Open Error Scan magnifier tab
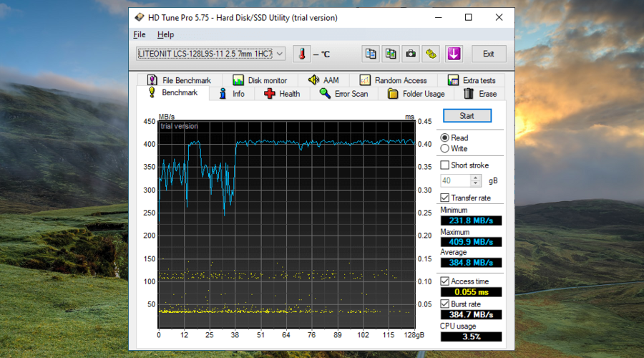The width and height of the screenshot is (644, 358). click(343, 94)
